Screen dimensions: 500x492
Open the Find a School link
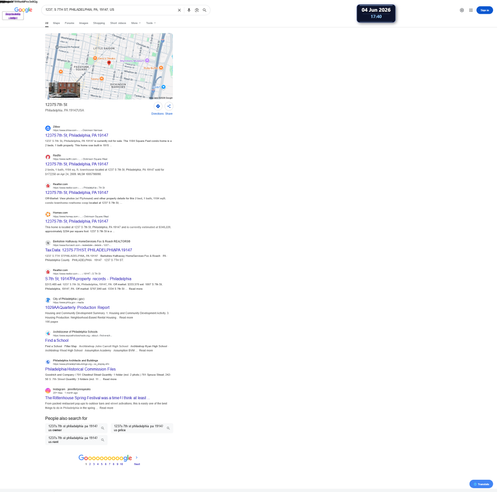(57, 342)
